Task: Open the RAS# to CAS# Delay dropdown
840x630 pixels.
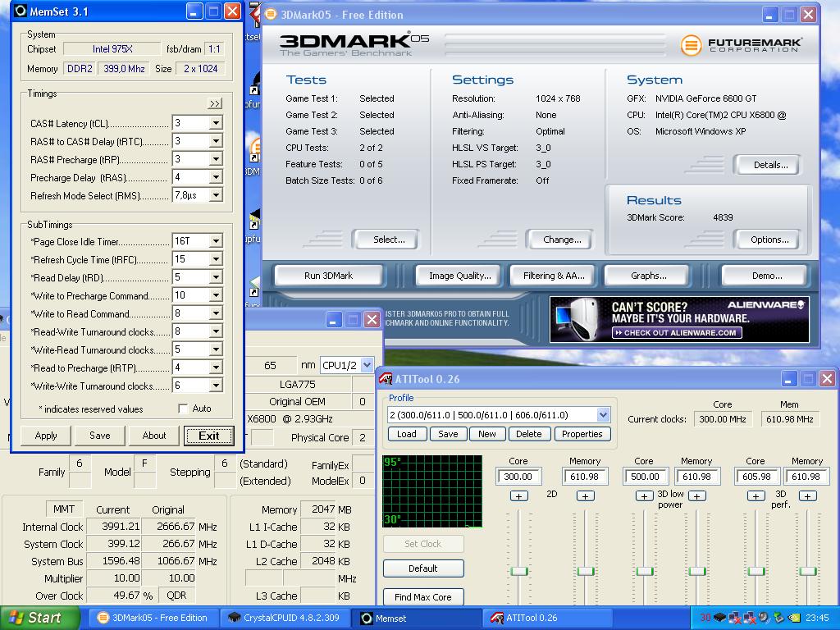Action: click(216, 141)
